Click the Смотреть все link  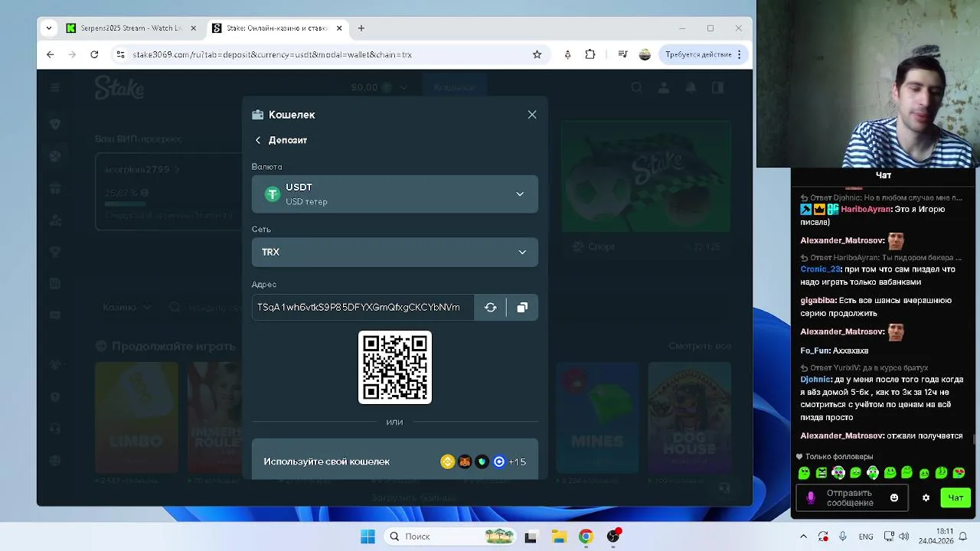coord(699,346)
